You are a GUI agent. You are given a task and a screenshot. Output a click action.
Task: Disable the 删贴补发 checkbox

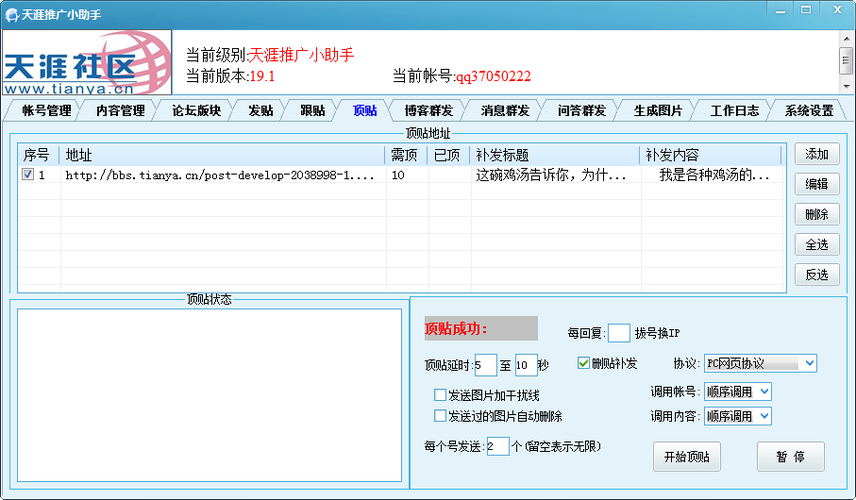[x=584, y=363]
